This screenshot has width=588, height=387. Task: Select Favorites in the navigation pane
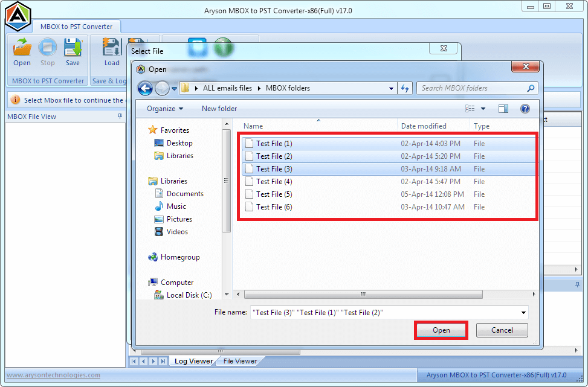[x=175, y=130]
